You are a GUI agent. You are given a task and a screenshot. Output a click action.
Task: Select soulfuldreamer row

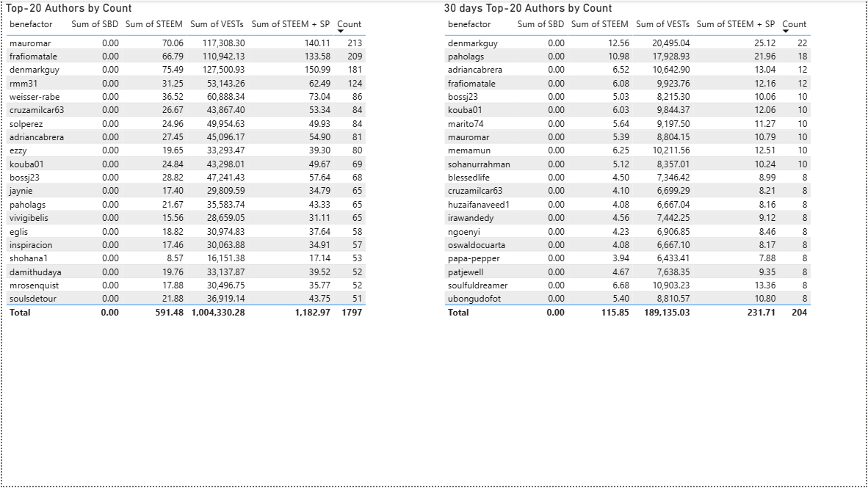[x=628, y=285]
